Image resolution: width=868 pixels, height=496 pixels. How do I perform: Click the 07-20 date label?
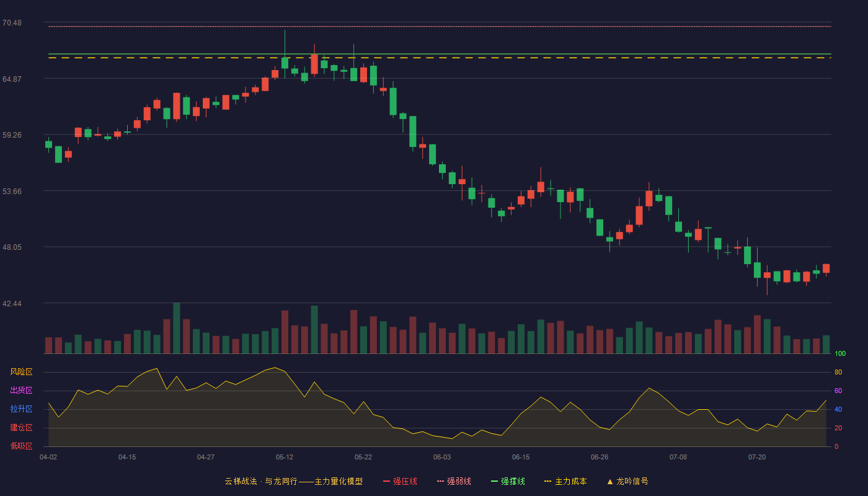(x=757, y=457)
